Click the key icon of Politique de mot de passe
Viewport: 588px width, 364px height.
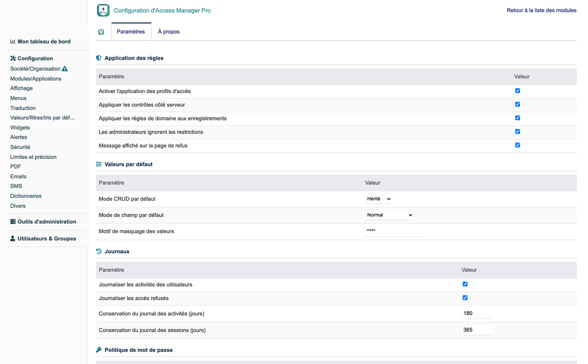99,350
